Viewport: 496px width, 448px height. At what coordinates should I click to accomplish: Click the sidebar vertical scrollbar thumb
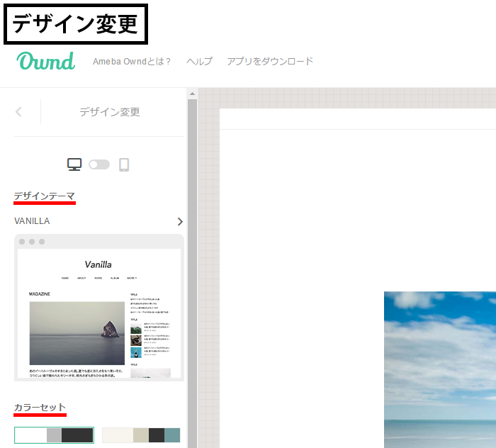tap(192, 269)
